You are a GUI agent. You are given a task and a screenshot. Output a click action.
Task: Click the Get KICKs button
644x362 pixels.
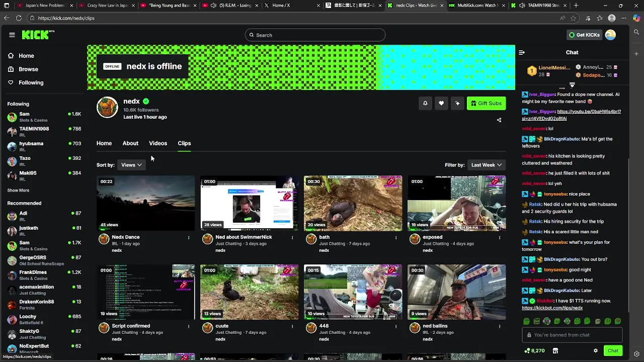pyautogui.click(x=584, y=35)
